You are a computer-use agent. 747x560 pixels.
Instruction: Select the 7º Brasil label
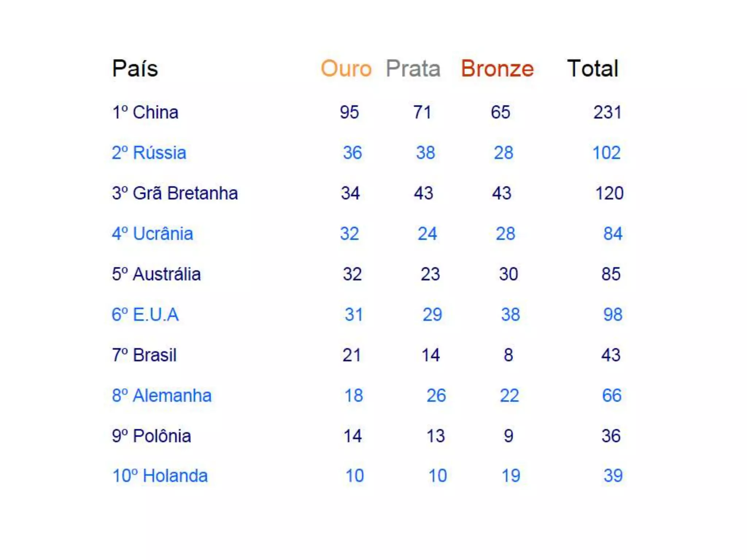(x=144, y=355)
